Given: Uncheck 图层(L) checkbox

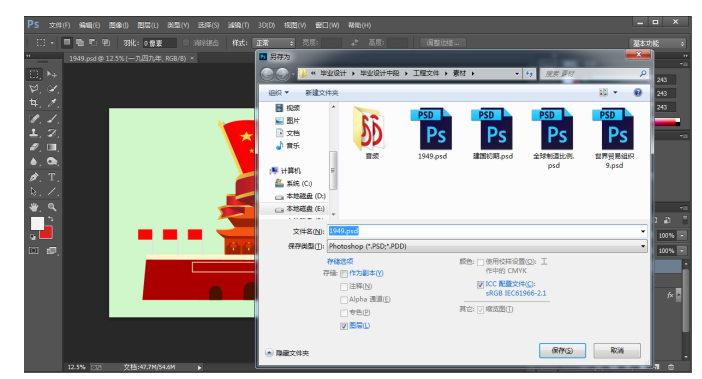Looking at the screenshot, I should 344,326.
